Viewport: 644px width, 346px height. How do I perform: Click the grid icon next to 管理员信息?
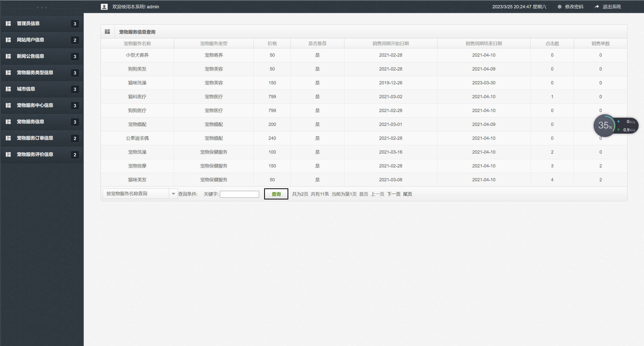pos(8,23)
